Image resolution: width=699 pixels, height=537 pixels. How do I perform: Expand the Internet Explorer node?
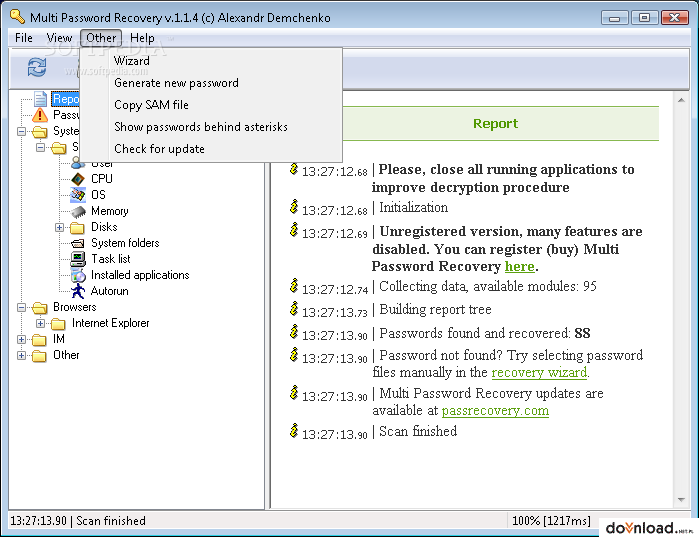click(x=41, y=324)
